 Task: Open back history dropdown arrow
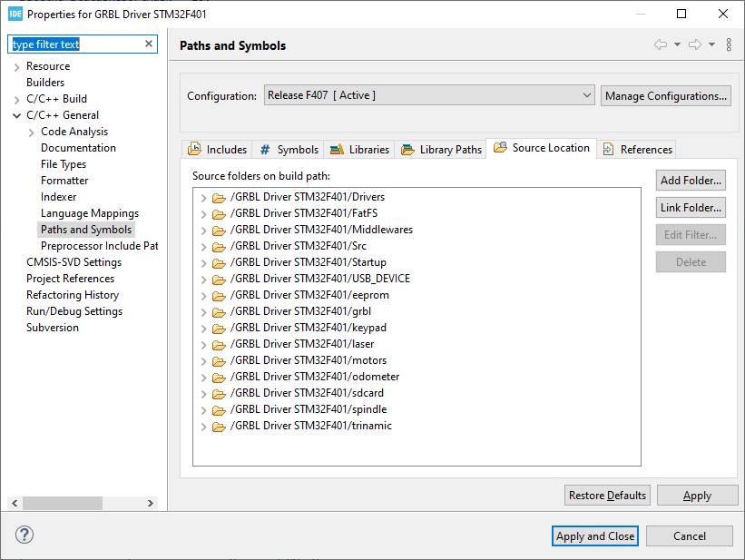(677, 44)
